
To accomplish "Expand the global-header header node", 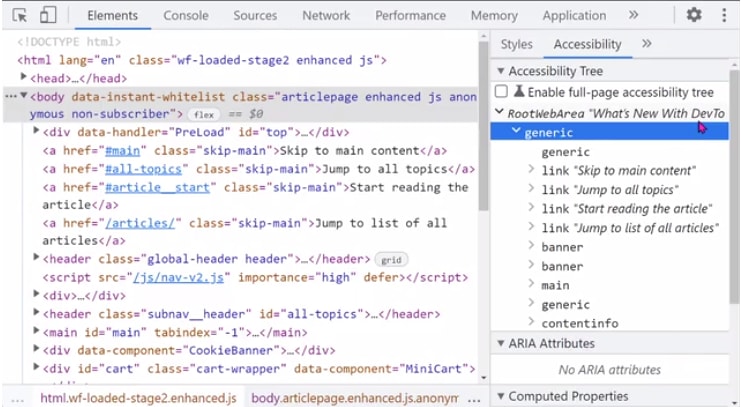I will pos(36,258).
